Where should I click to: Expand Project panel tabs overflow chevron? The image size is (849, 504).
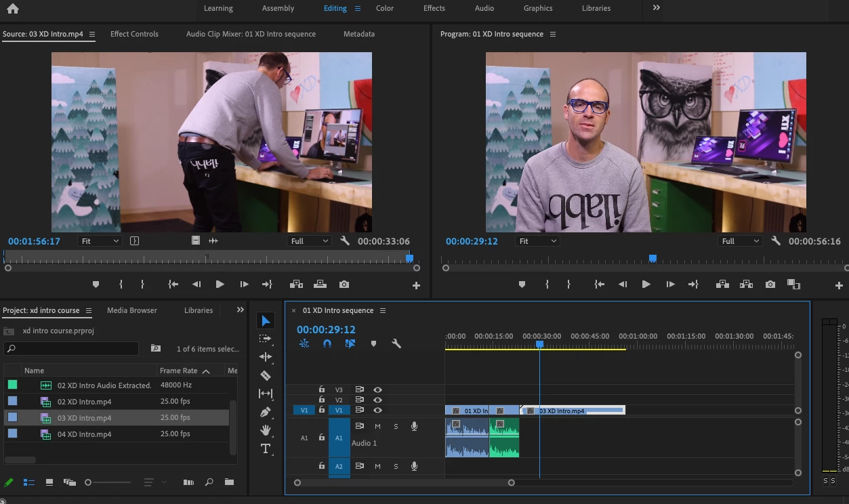(240, 310)
